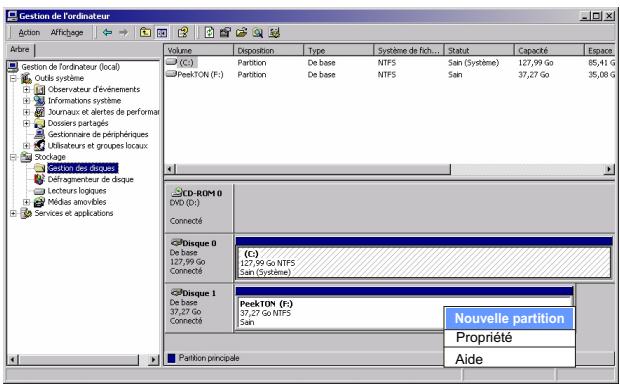Click the Défragmenteur de disque icon
Screen dimensions: 620x385
(40, 179)
